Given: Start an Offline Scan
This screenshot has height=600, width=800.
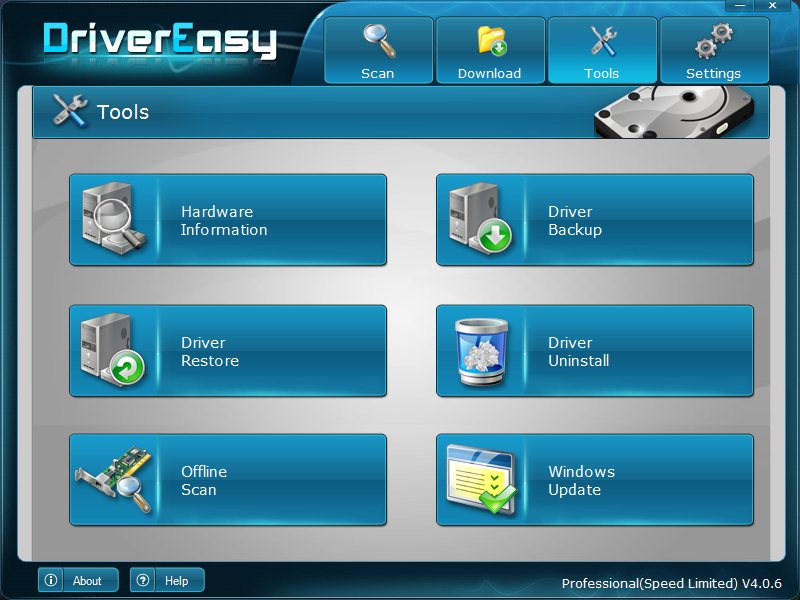Looking at the screenshot, I should [228, 480].
